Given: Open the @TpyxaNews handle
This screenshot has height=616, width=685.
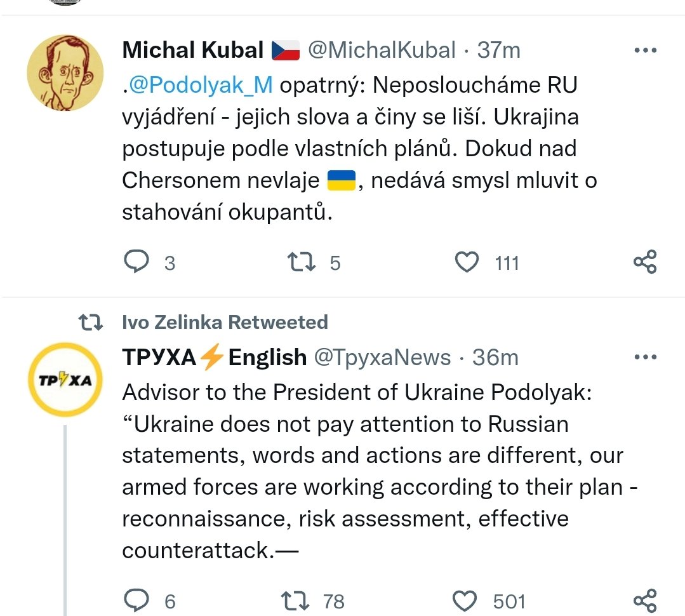Looking at the screenshot, I should click(383, 358).
